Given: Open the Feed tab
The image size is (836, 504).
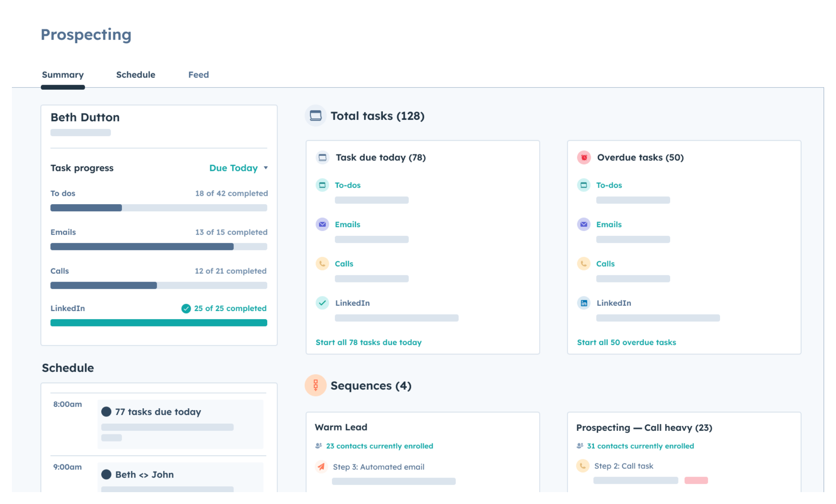Looking at the screenshot, I should [198, 75].
